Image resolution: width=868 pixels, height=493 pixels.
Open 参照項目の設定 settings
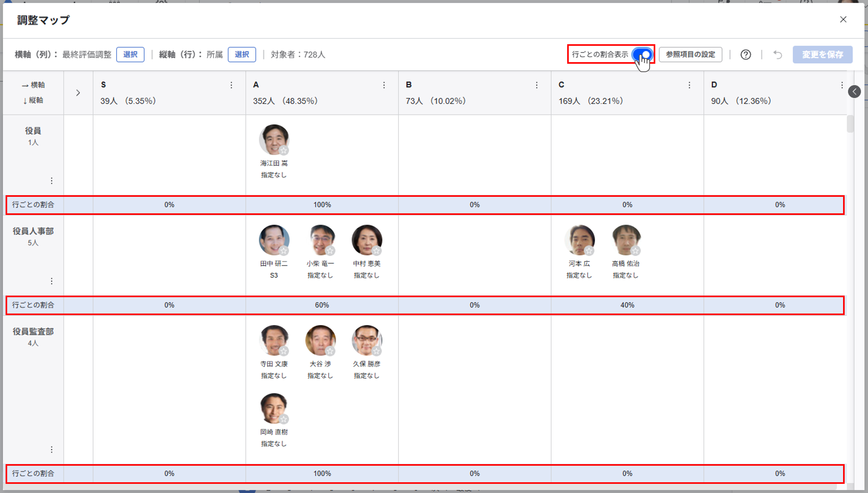690,55
